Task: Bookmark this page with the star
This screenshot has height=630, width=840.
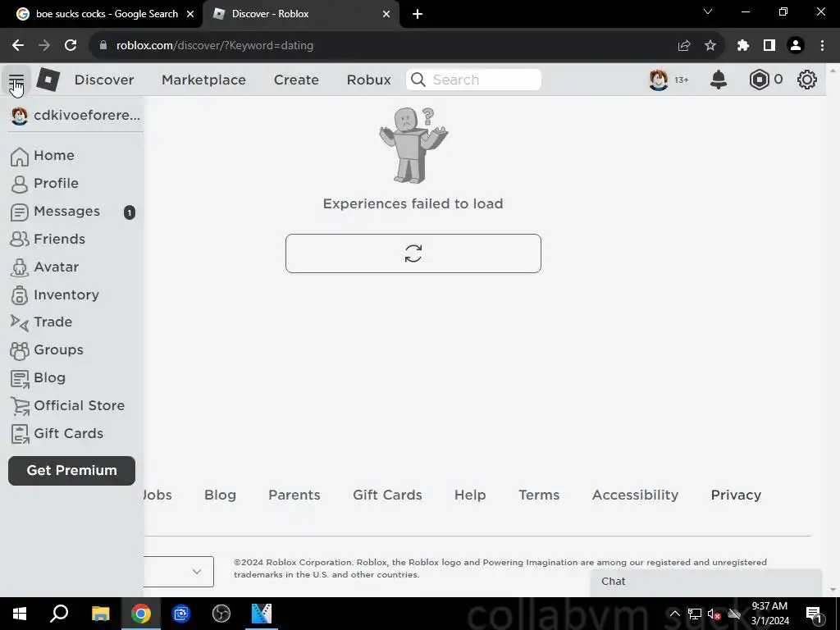Action: (x=710, y=46)
